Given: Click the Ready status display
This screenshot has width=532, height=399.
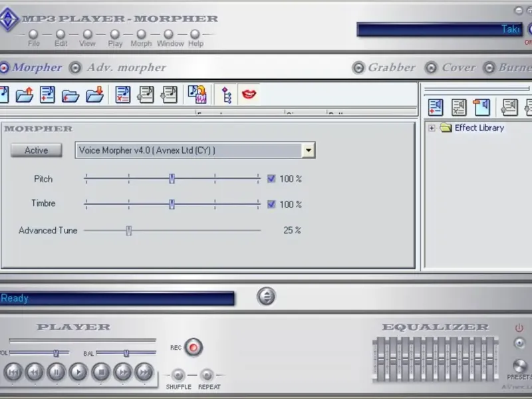Looking at the screenshot, I should (117, 298).
